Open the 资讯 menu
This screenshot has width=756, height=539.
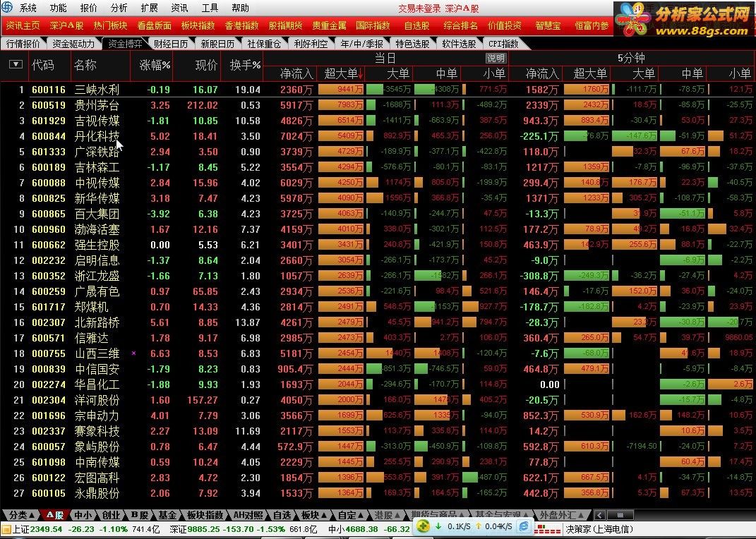(x=179, y=8)
